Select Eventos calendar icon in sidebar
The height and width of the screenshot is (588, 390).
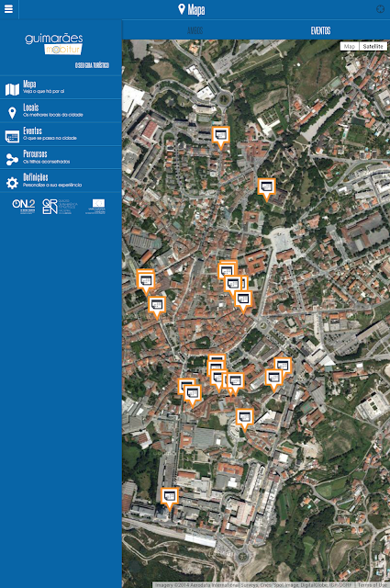[x=12, y=136]
